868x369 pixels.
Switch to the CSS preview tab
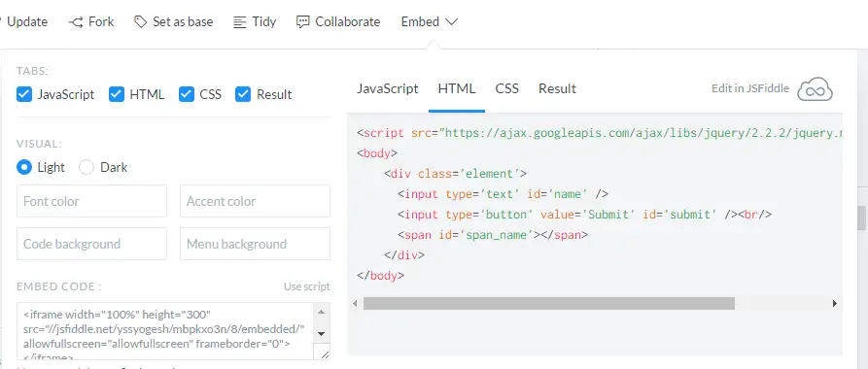pos(507,89)
